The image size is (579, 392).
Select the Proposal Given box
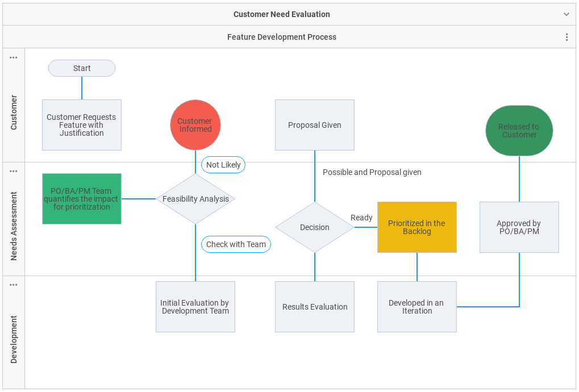tap(315, 125)
